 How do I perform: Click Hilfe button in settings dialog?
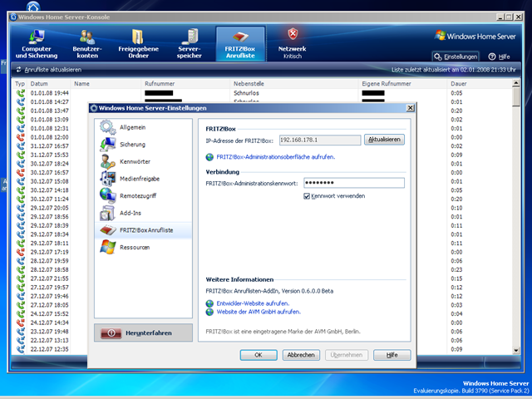click(392, 355)
